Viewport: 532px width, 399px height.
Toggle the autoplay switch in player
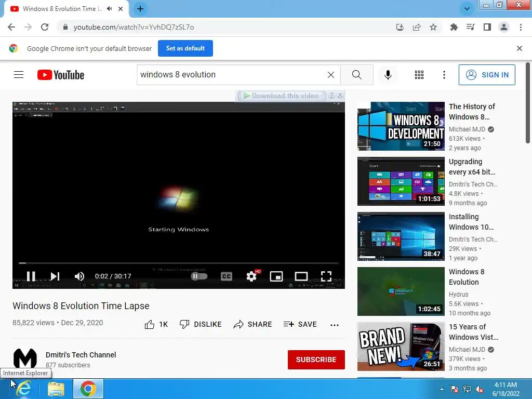tap(199, 276)
